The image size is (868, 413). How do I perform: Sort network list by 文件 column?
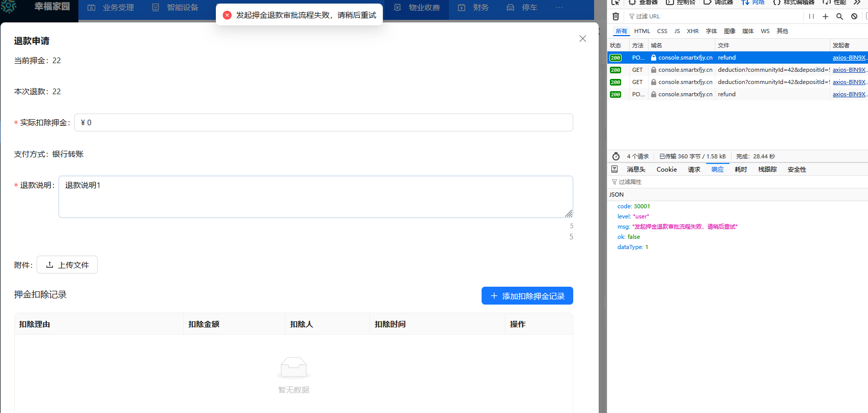[x=772, y=45]
